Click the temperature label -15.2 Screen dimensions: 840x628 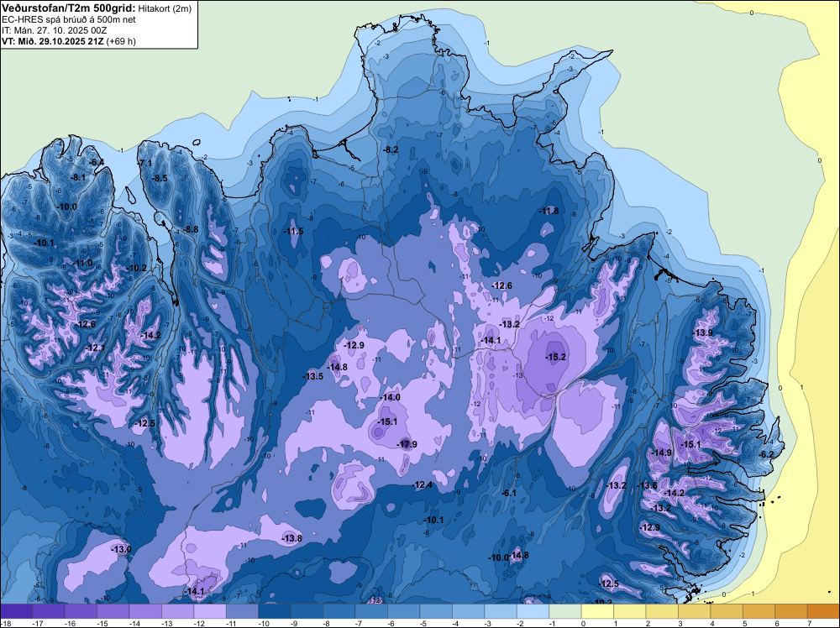point(555,357)
